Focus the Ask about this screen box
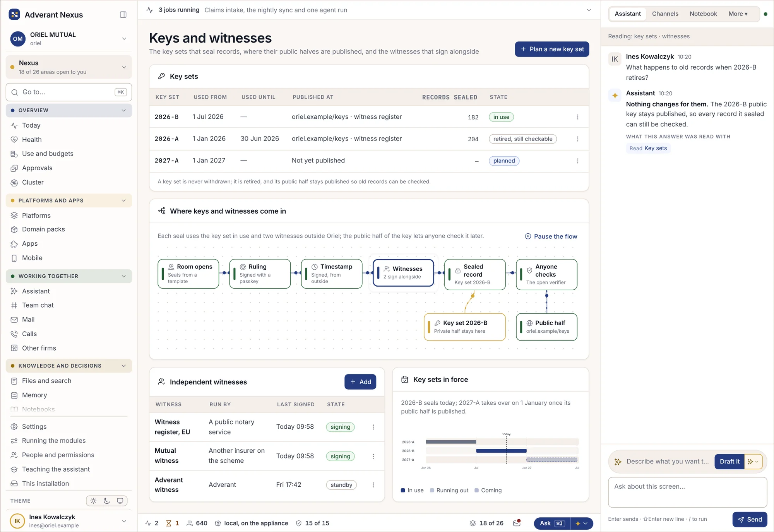Viewport: 774px width, 532px height. click(x=687, y=492)
